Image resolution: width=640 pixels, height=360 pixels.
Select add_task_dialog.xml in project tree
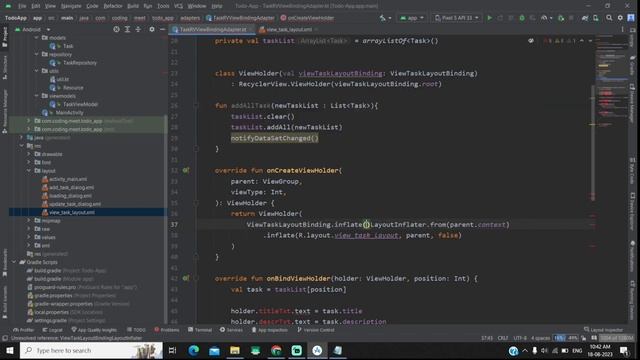pos(71,187)
